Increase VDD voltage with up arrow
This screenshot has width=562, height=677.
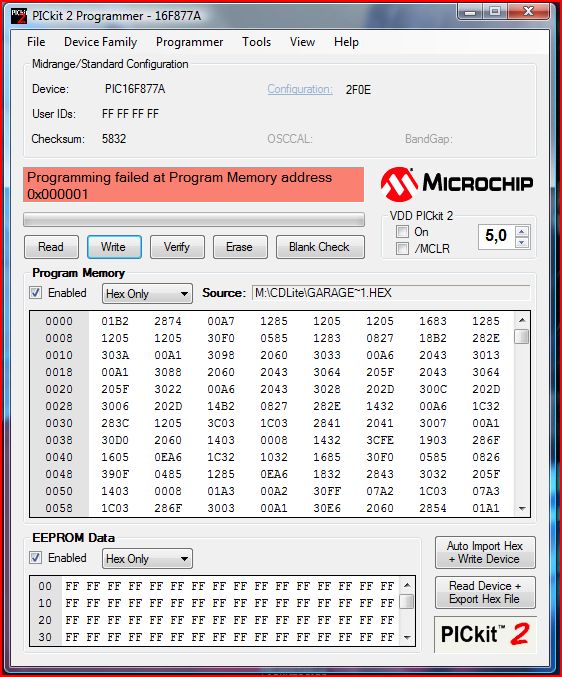point(522,232)
